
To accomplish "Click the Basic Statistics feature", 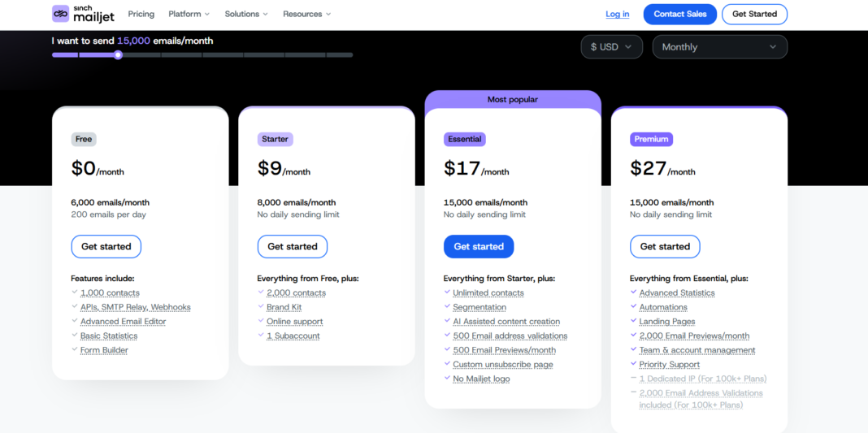I will (109, 336).
